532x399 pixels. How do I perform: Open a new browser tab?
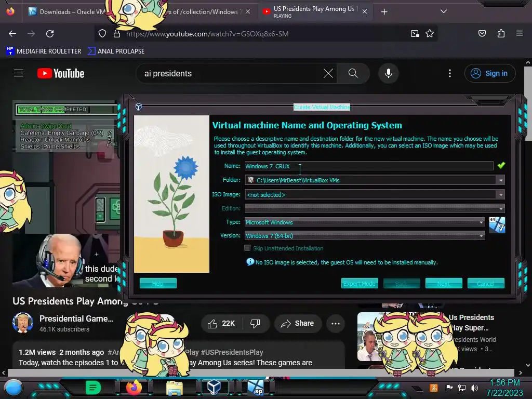click(384, 12)
